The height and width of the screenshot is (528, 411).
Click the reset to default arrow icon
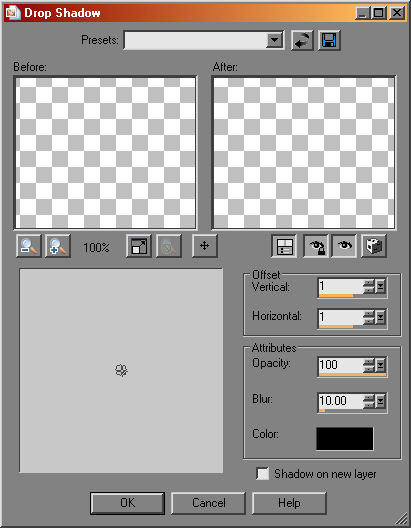302,40
